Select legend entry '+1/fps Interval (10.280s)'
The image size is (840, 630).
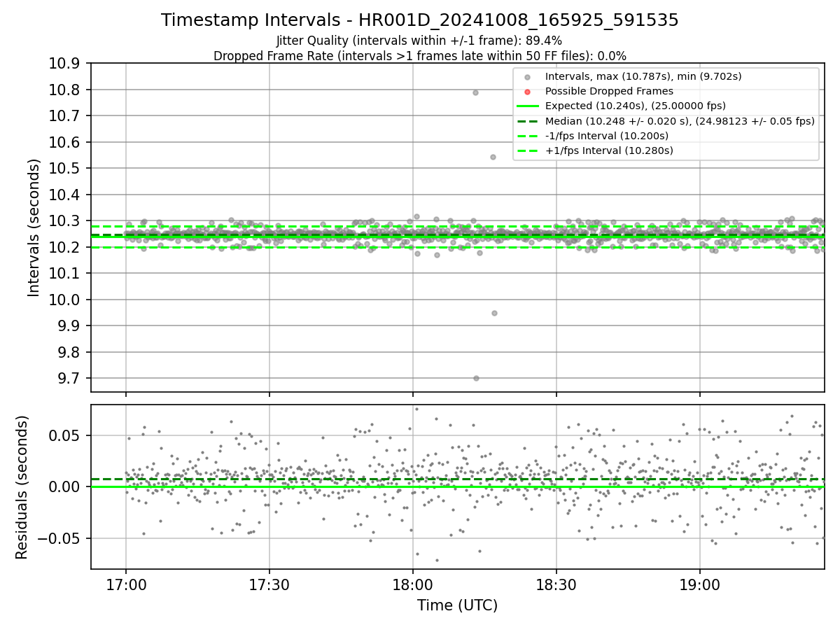tap(609, 150)
